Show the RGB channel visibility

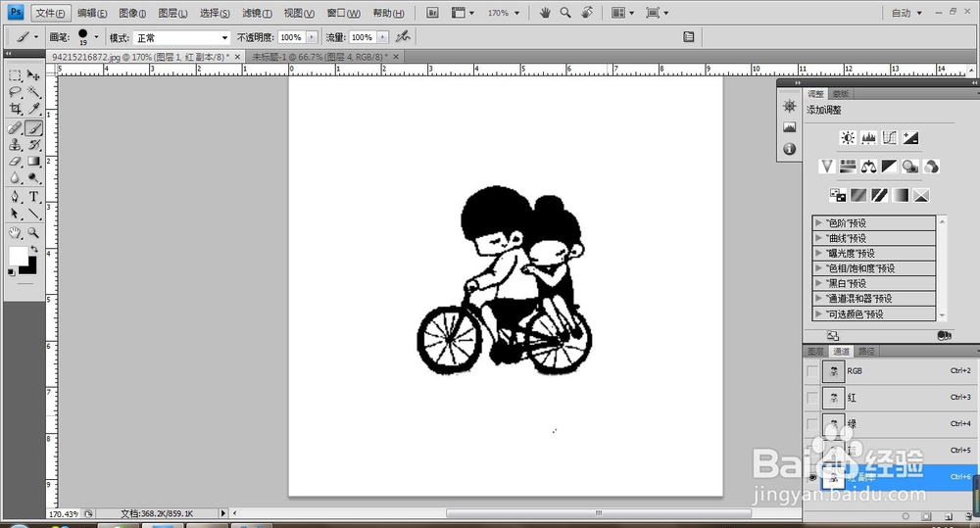click(811, 372)
